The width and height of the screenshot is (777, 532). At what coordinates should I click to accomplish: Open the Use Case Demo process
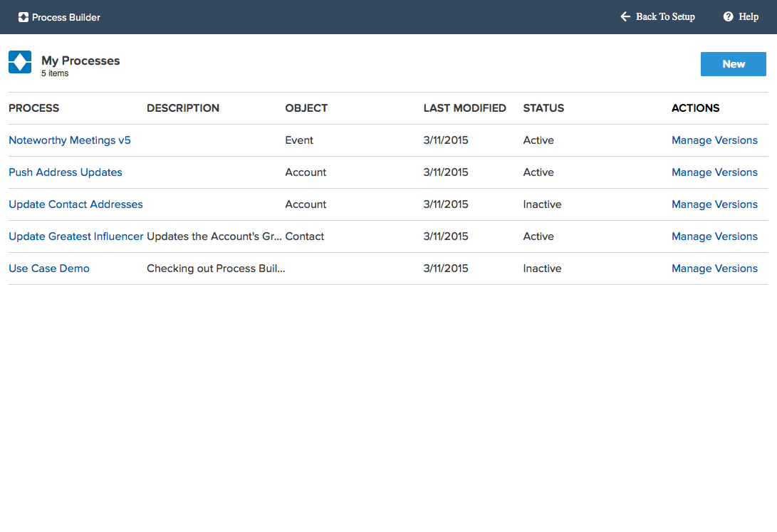49,268
